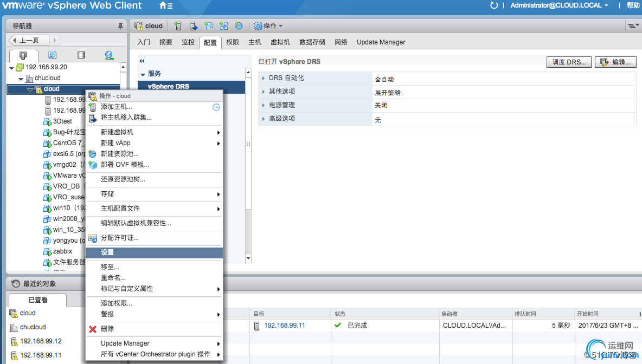The width and height of the screenshot is (642, 364).
Task: Expand the 电源管理 row
Action: click(264, 105)
